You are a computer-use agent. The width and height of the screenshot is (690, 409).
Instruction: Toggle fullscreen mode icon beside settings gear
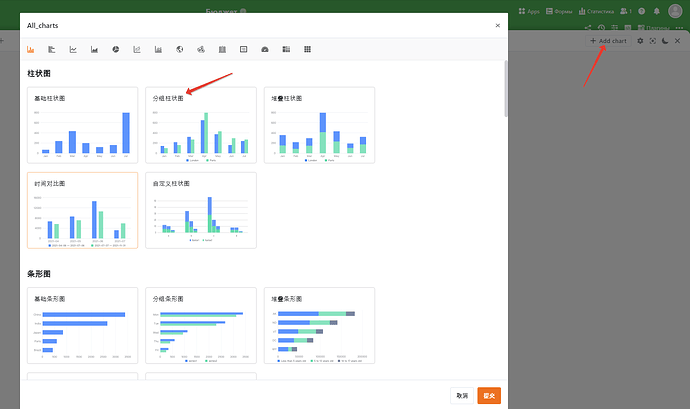pyautogui.click(x=653, y=41)
